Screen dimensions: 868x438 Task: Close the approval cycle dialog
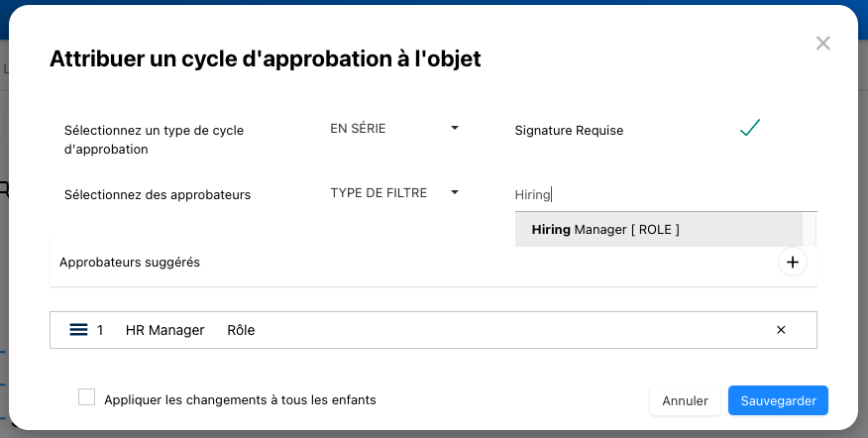coord(821,43)
